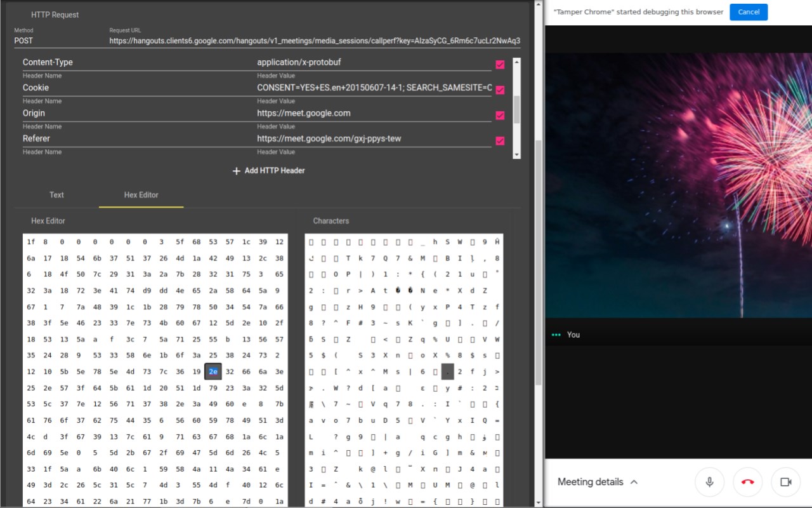812x508 pixels.
Task: Select the highlighted 2e hex byte
Action: (x=213, y=372)
